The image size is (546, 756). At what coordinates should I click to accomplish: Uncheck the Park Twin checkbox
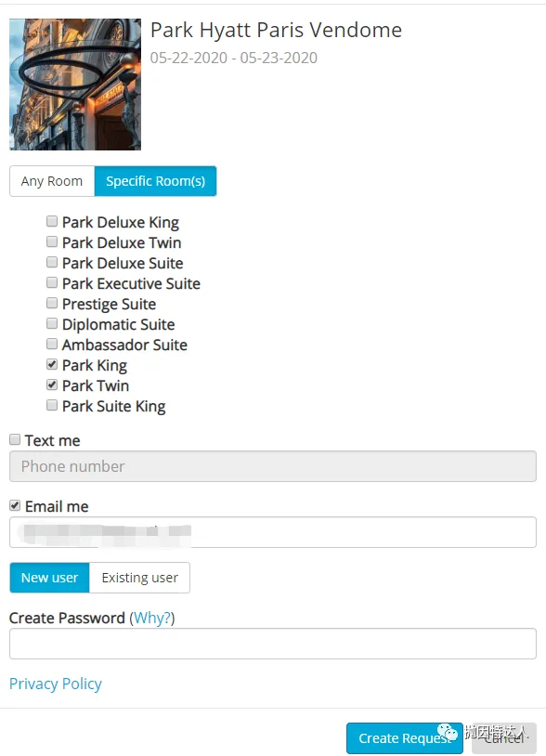(52, 385)
